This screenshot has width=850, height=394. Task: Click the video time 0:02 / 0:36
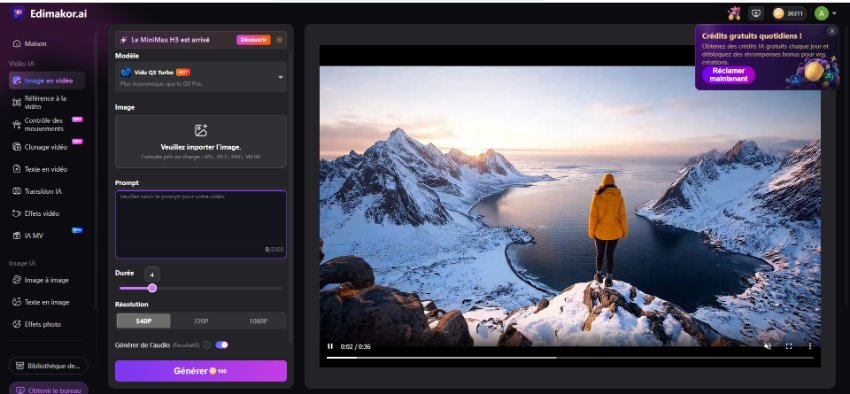coord(356,346)
